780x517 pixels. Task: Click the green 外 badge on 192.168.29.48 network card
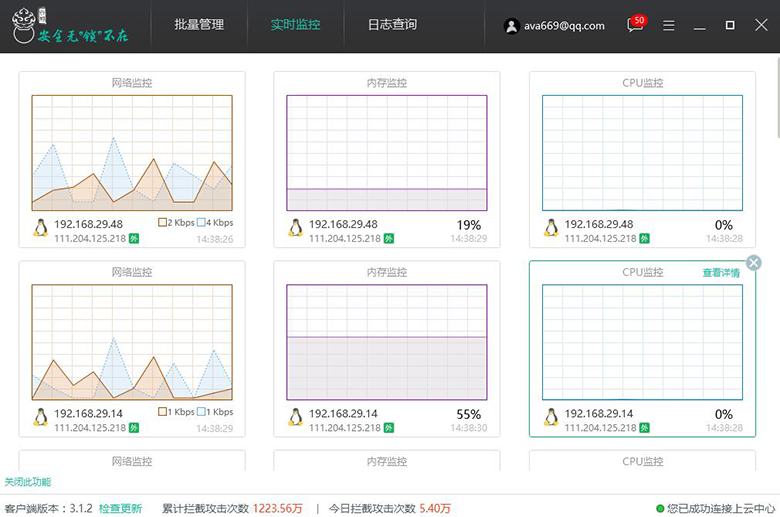(x=134, y=239)
